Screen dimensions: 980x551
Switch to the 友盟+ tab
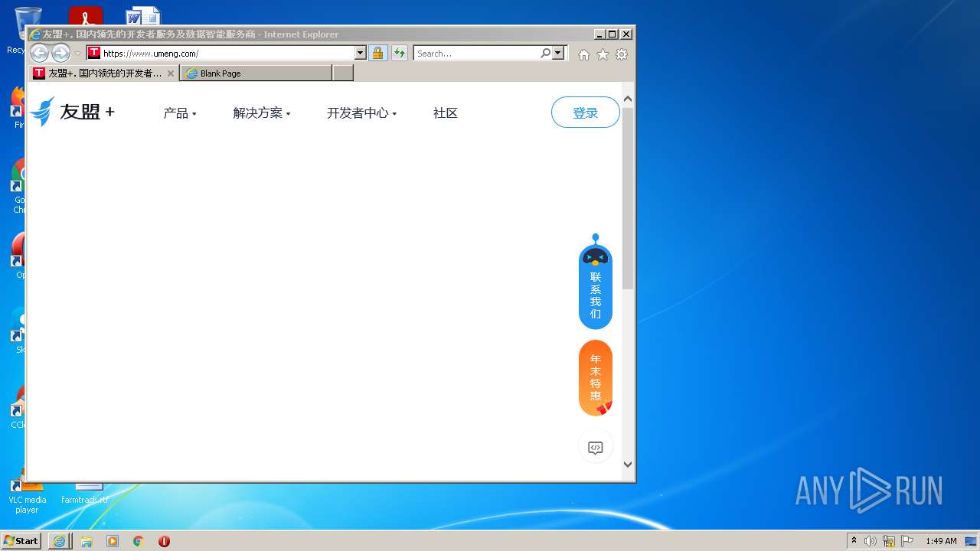click(x=104, y=73)
